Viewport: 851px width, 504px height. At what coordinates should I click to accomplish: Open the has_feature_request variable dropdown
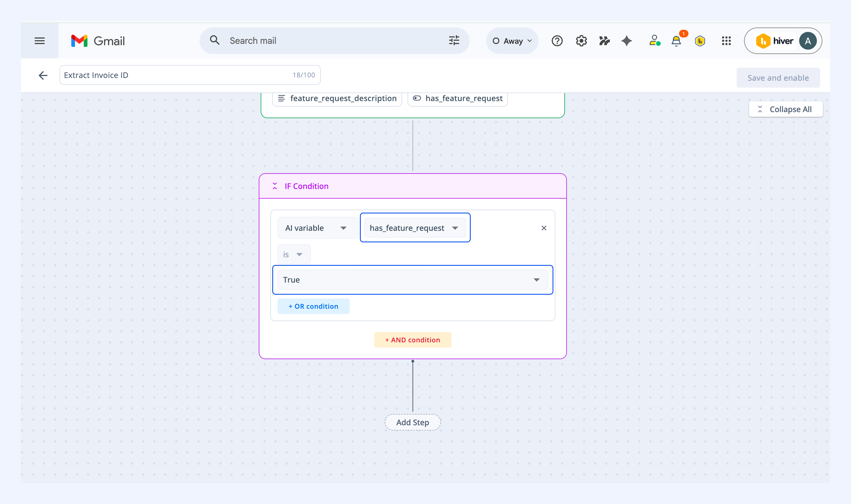[x=415, y=228]
